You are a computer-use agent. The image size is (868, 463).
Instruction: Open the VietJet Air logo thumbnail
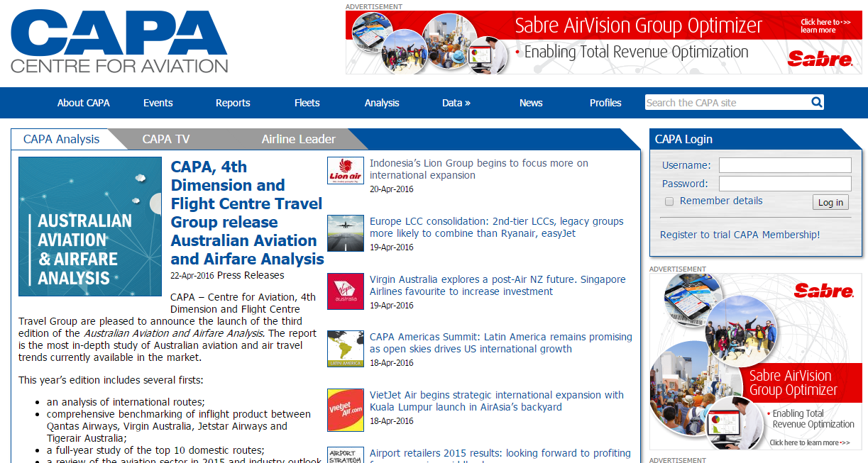coord(346,410)
